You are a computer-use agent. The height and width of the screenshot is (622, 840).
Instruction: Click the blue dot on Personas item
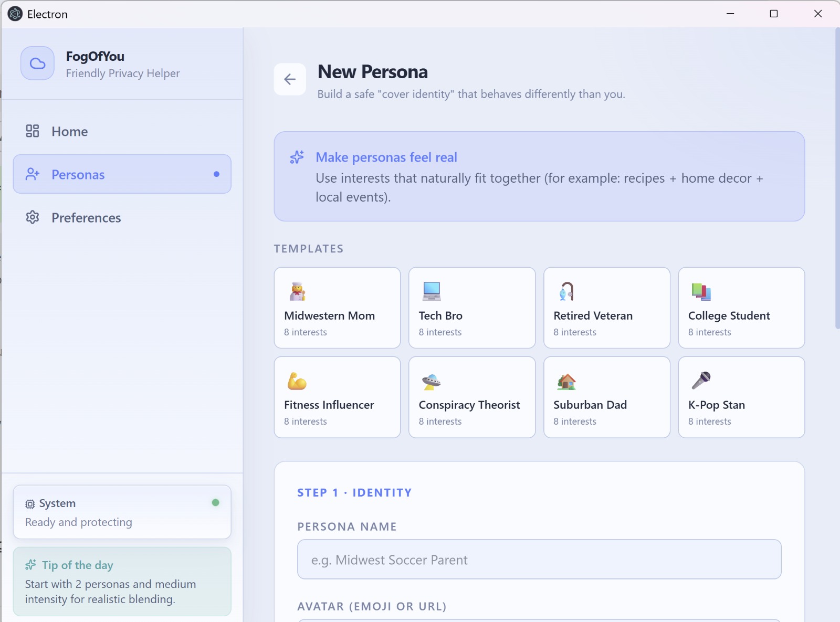click(216, 174)
